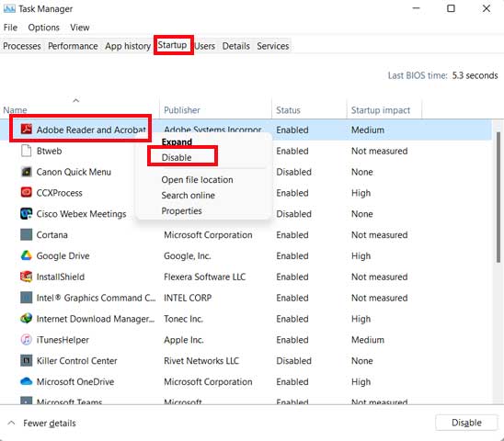Viewport: 504px width, 441px height.
Task: Select the Startup tab
Action: [172, 45]
